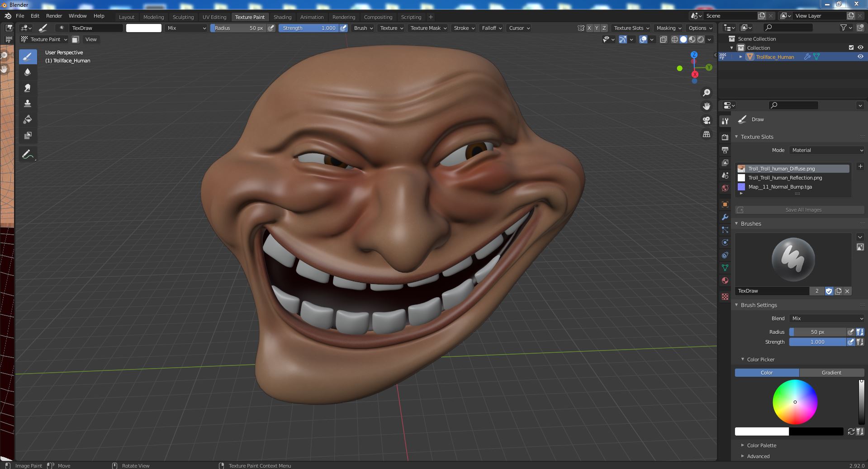The height and width of the screenshot is (469, 868).
Task: Select rendered viewport shading
Action: [701, 39]
